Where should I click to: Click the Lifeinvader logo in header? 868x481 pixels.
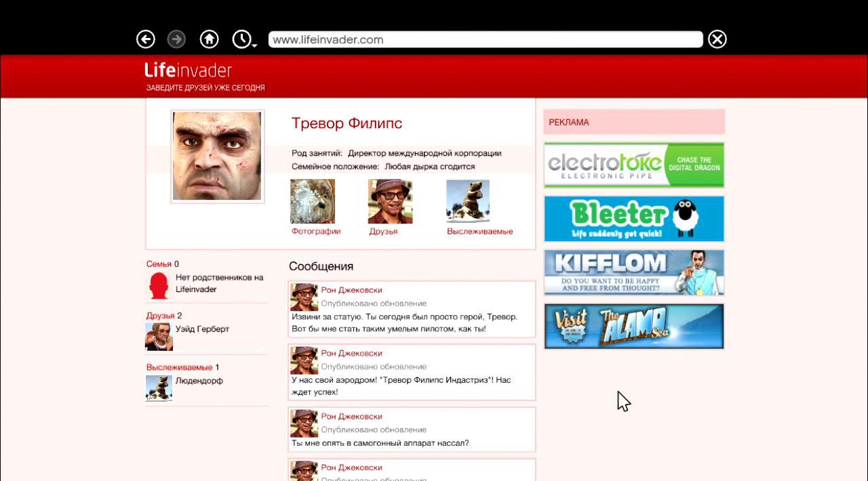point(189,70)
